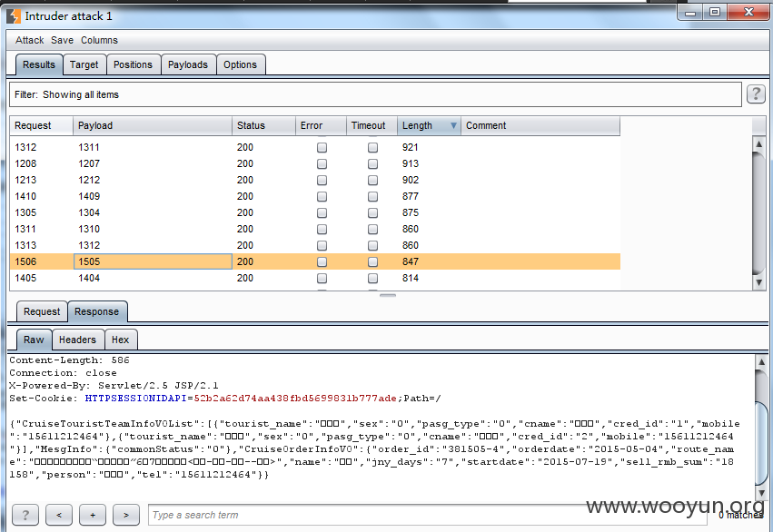The height and width of the screenshot is (532, 773).
Task: Sort by Comment column header
Action: click(x=540, y=125)
